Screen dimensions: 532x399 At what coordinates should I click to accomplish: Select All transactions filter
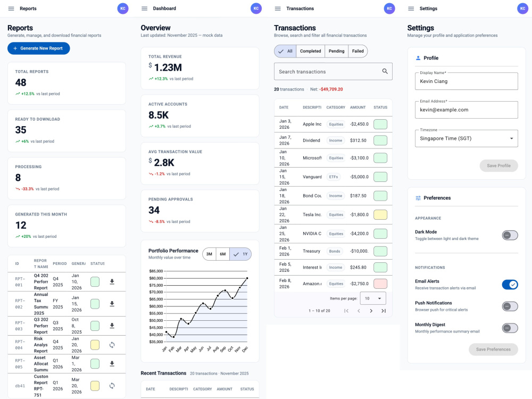pyautogui.click(x=285, y=51)
